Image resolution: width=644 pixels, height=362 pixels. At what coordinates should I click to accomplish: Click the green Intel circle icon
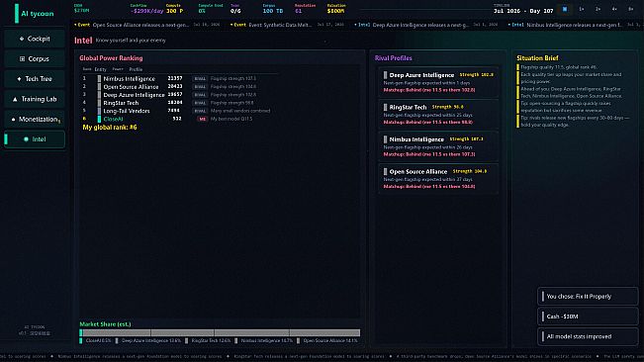coord(27,139)
